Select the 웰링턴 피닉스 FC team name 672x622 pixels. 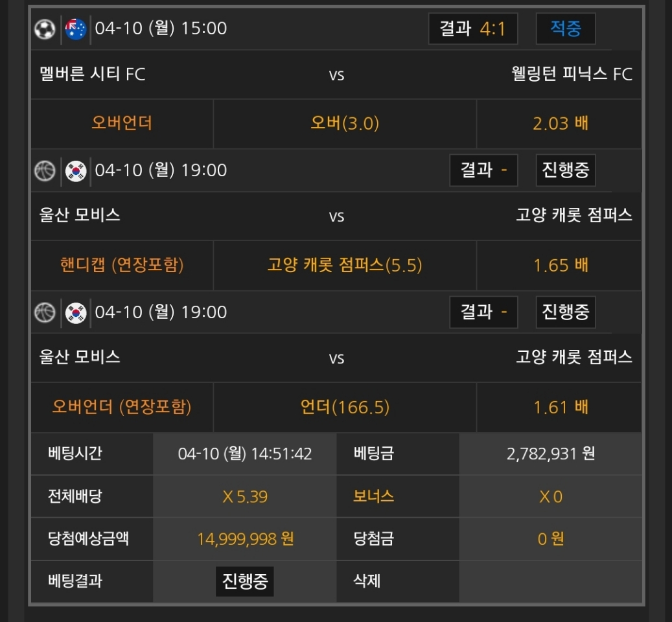tap(571, 75)
